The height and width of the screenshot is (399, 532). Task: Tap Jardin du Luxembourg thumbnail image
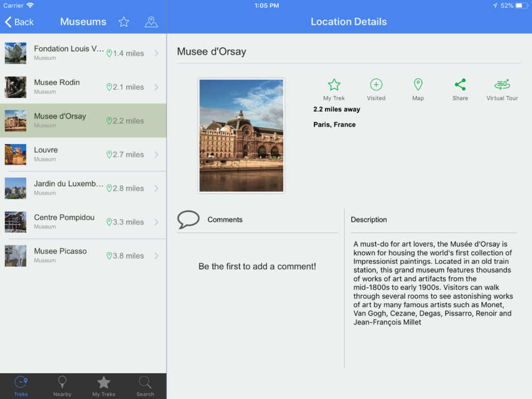click(15, 188)
